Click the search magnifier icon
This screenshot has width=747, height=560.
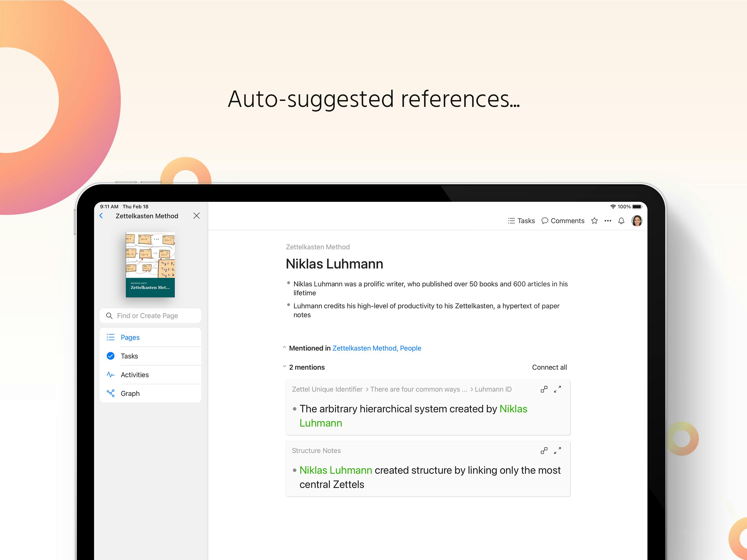pyautogui.click(x=109, y=316)
